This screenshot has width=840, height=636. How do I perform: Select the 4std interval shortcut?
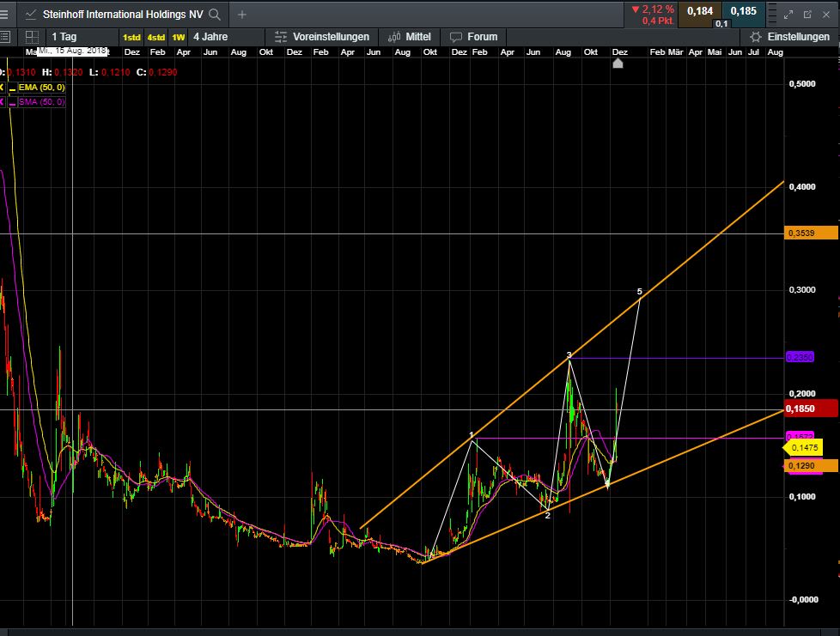coord(156,38)
